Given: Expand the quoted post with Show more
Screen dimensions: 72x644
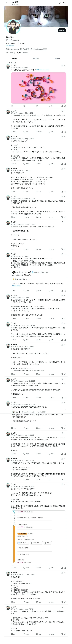Looking at the screenshot, I should (16, 286).
